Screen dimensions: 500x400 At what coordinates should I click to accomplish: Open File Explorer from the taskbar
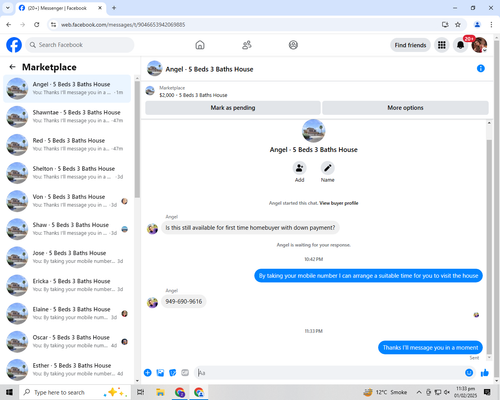[x=160, y=392]
